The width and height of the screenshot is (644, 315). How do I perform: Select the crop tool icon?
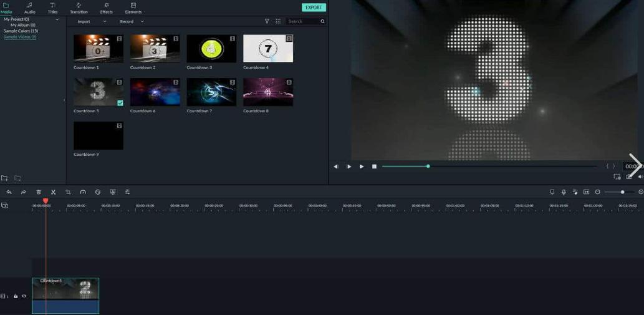[68, 192]
